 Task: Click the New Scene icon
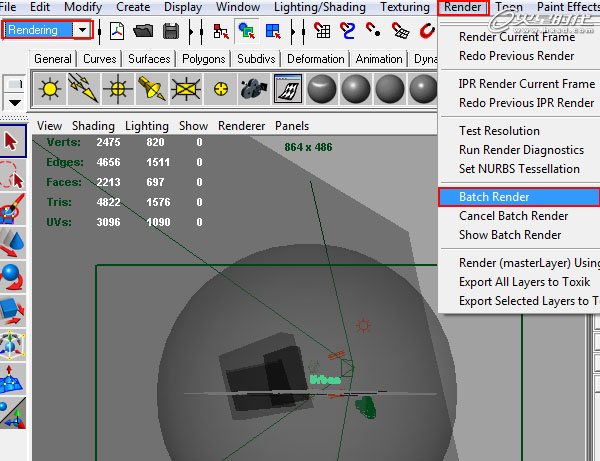[117, 31]
